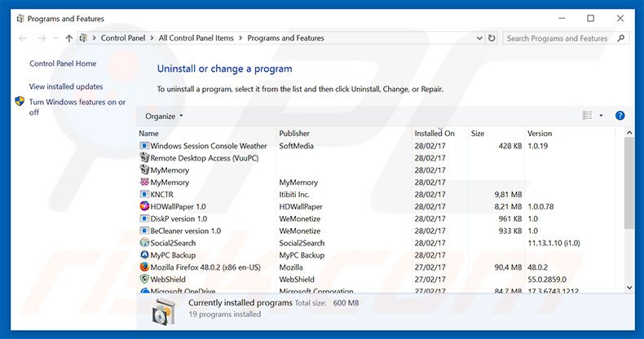Click the 11.13.1.10 (i1.0) version cell
Image resolution: width=644 pixels, height=339 pixels.
pos(554,243)
